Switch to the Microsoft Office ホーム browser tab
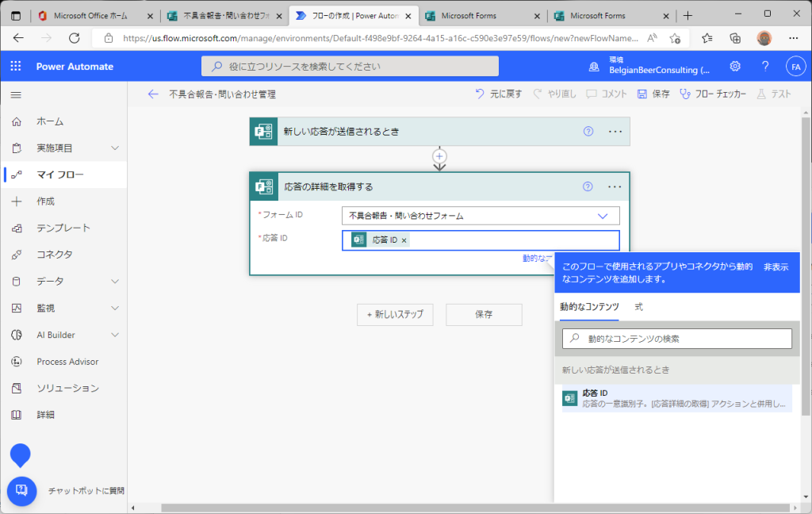 pyautogui.click(x=96, y=16)
